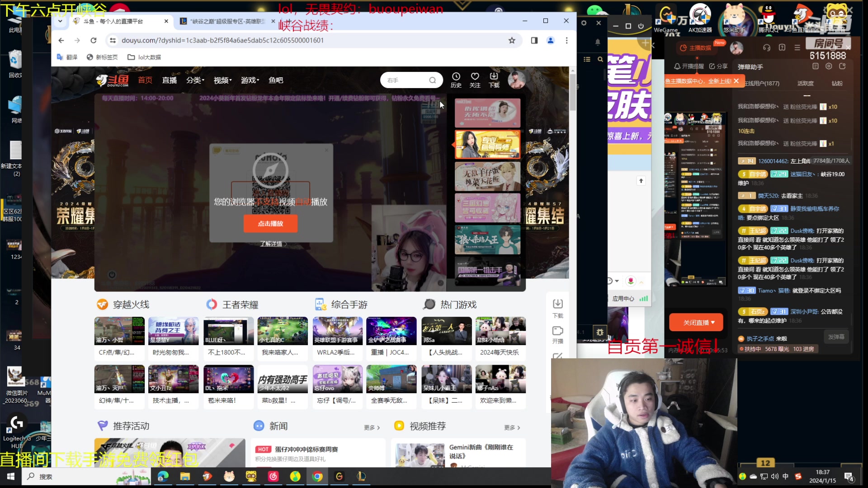Viewport: 868px width, 488px height.
Task: Open Douyu watch history icon
Action: click(x=456, y=77)
